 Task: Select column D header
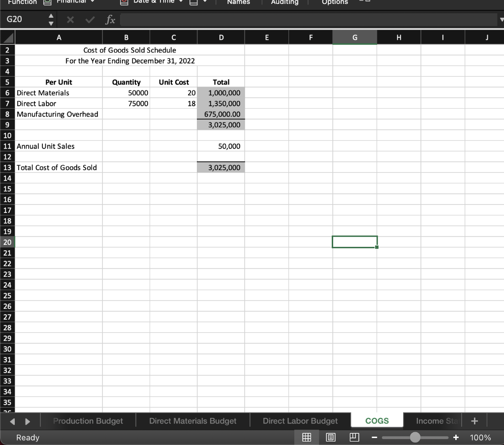click(221, 37)
